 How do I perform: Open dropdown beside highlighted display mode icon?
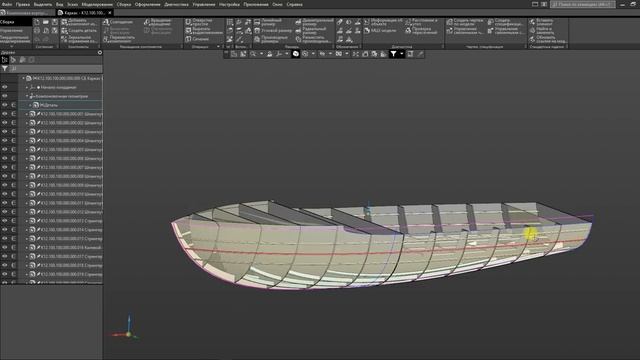pyautogui.click(x=313, y=54)
